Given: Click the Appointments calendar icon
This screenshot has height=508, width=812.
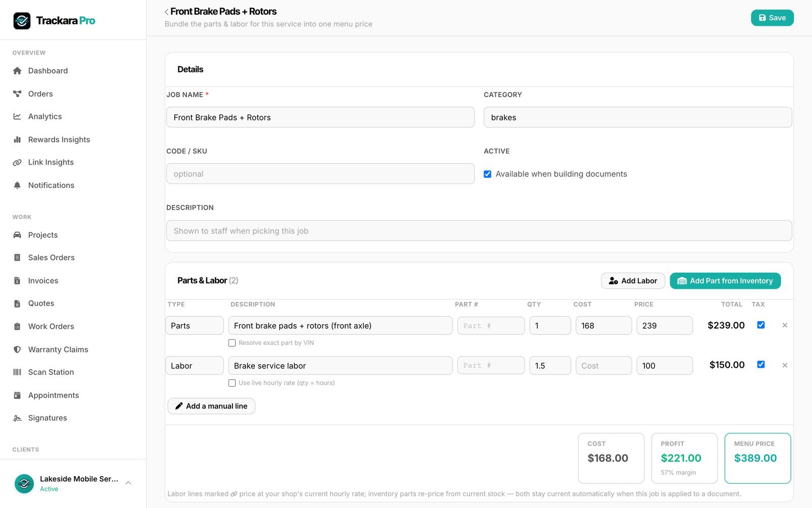Looking at the screenshot, I should coord(17,395).
